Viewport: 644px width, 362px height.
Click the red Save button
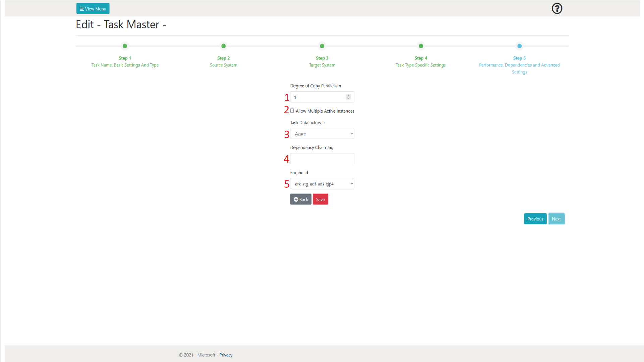click(x=320, y=199)
